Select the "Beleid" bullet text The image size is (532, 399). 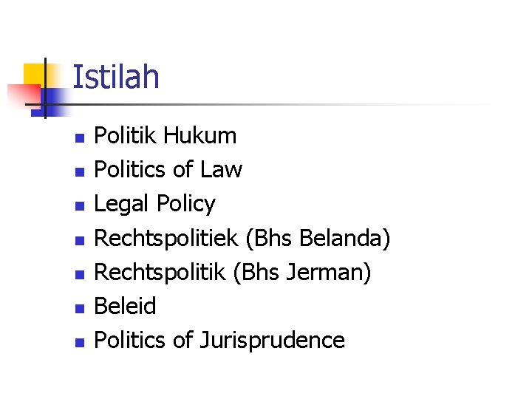[125, 306]
